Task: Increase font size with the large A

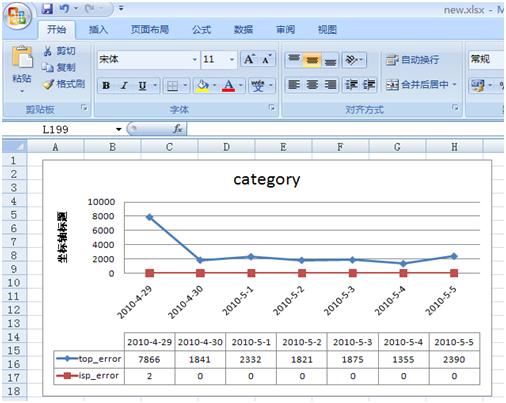Action: point(249,59)
